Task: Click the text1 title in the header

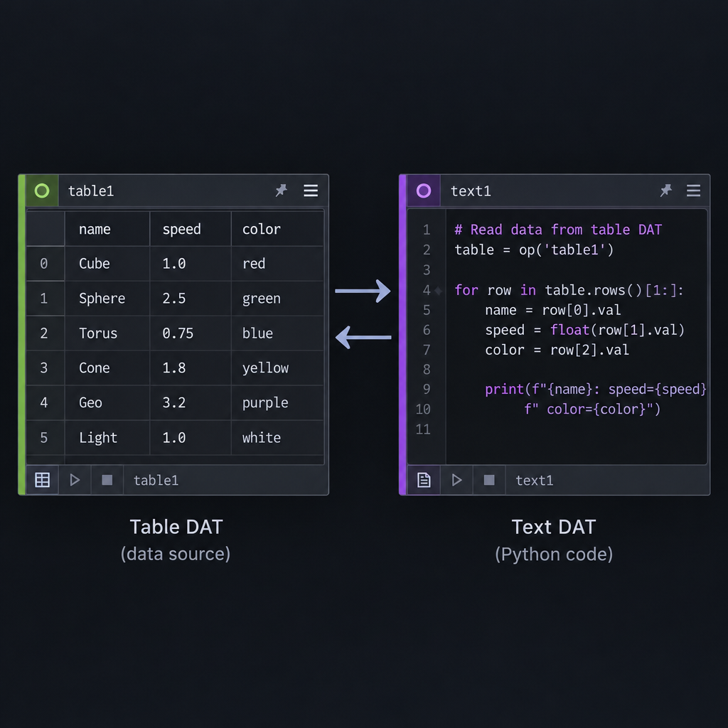Action: click(471, 191)
